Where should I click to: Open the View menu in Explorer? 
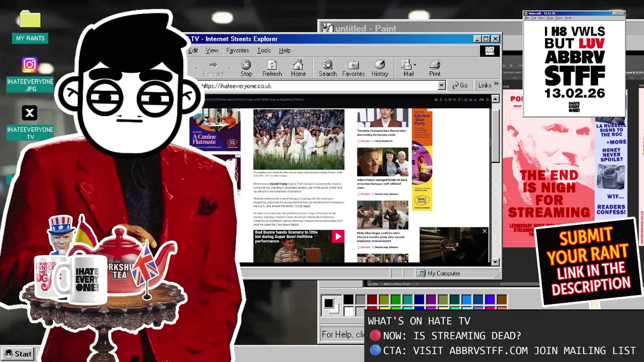tap(212, 50)
